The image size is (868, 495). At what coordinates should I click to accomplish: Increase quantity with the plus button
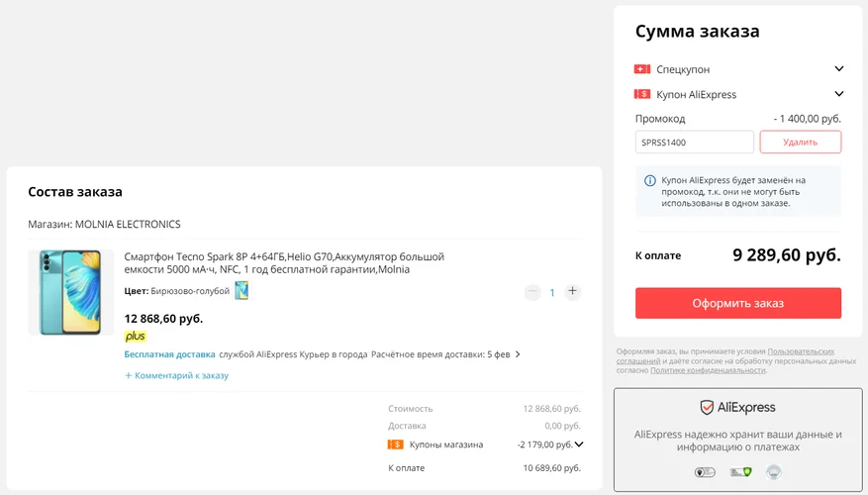pyautogui.click(x=572, y=291)
